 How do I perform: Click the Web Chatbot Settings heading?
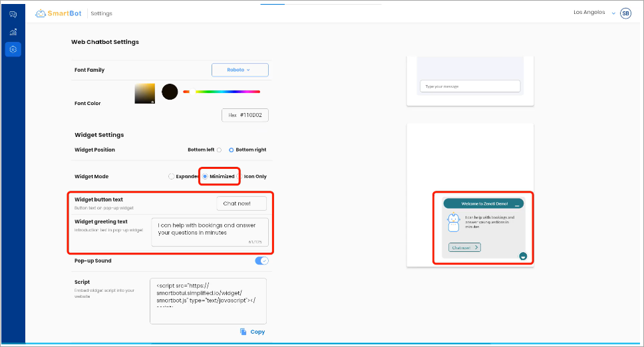(105, 42)
